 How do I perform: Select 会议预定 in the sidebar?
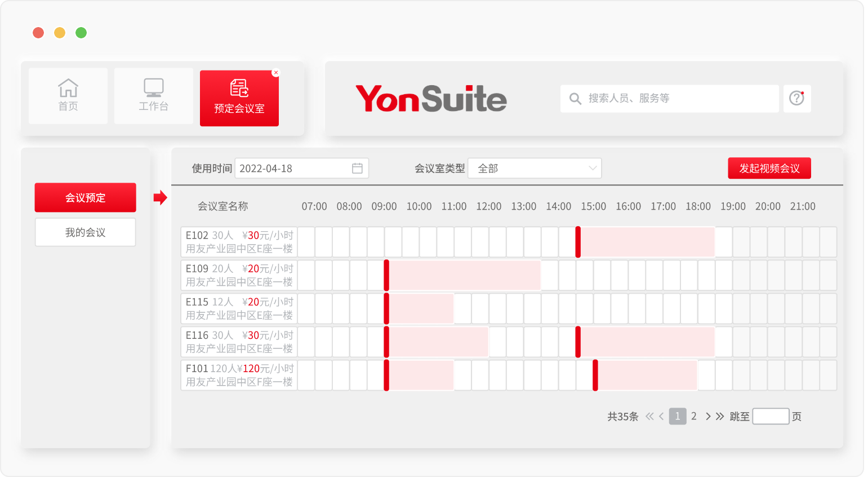[85, 198]
